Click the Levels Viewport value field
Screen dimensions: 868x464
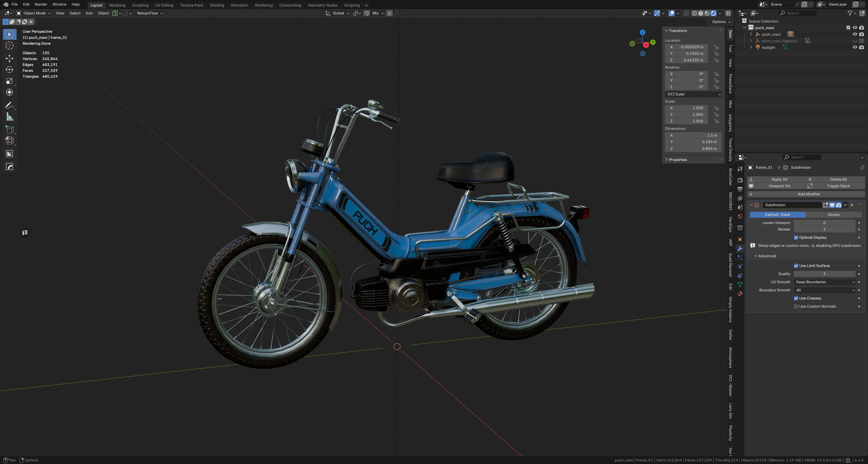(x=824, y=223)
